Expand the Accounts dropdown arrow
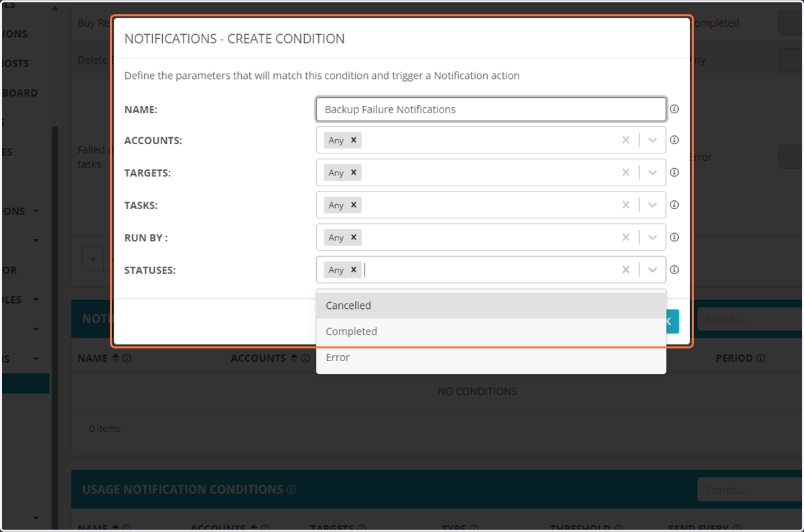The width and height of the screenshot is (804, 532). pos(653,140)
